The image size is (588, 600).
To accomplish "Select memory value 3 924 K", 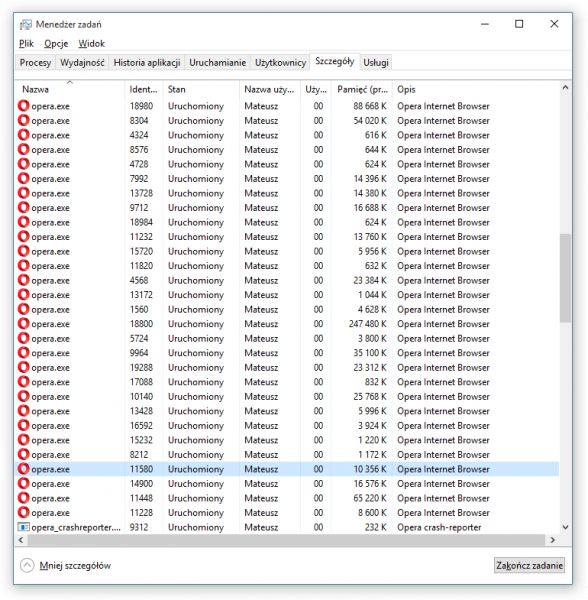I will pos(372,426).
